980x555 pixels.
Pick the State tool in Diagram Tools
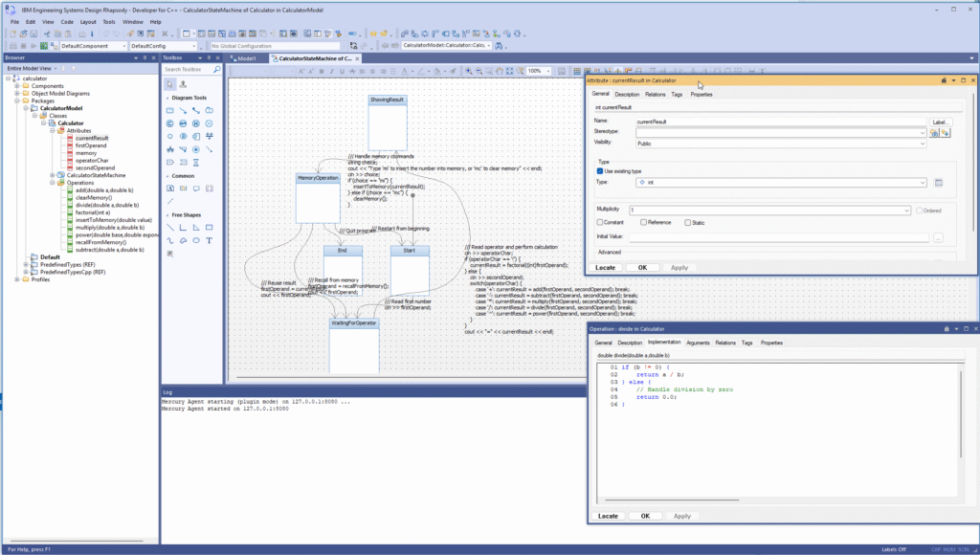coord(170,111)
